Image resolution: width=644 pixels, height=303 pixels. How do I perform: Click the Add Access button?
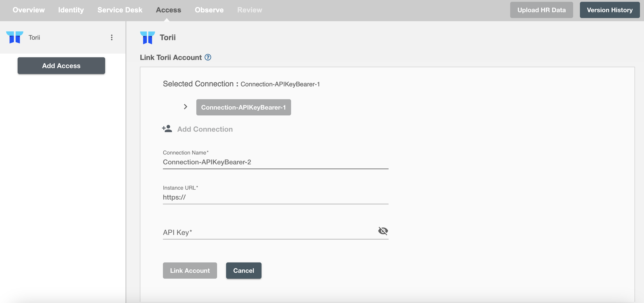pos(61,65)
